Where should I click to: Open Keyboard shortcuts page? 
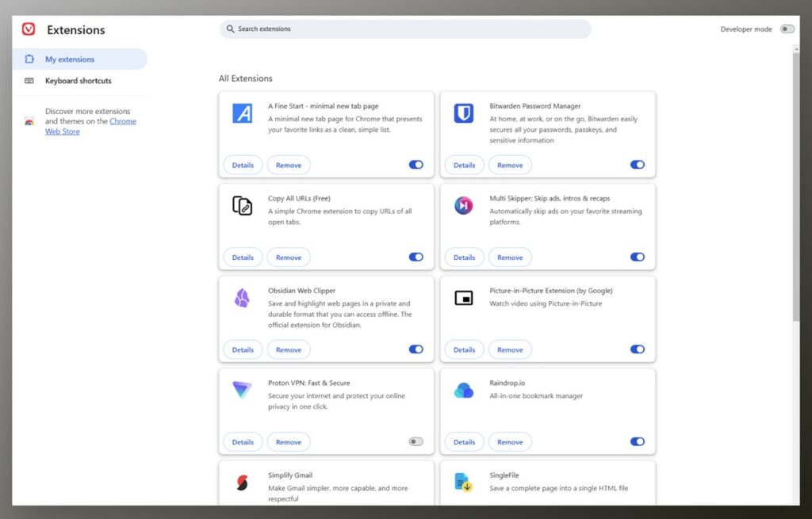click(80, 81)
